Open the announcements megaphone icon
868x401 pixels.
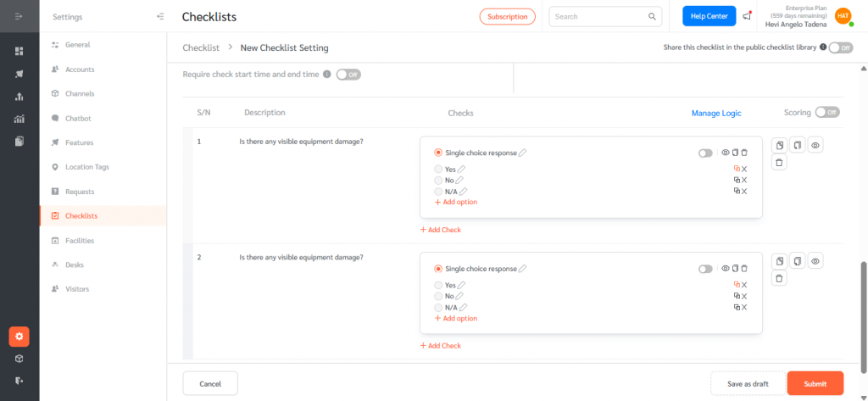(747, 16)
